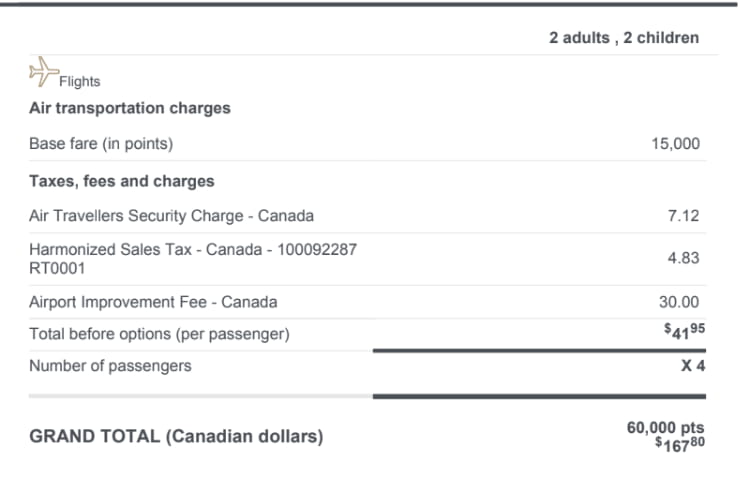Click the $41.95 per passenger total
The width and height of the screenshot is (751, 492).
tap(683, 334)
